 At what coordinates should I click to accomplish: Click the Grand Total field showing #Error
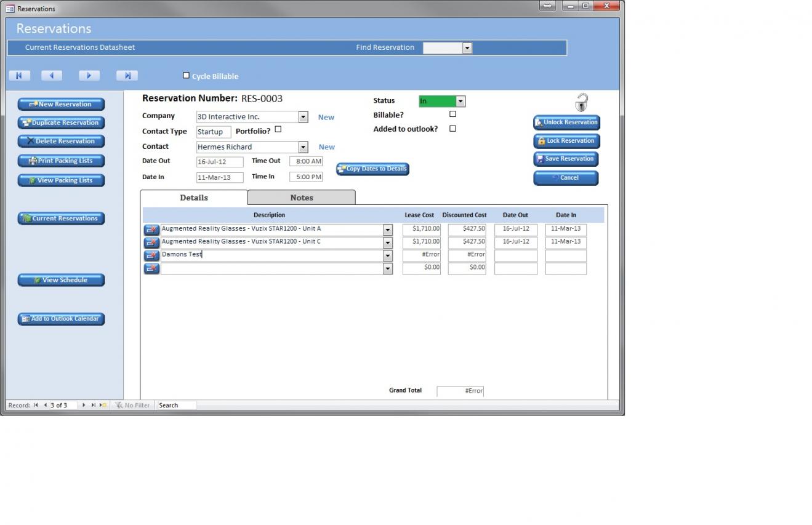(x=460, y=391)
